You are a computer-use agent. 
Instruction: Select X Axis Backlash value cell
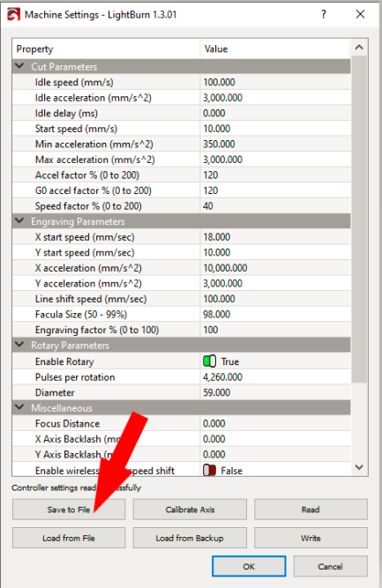(x=275, y=439)
